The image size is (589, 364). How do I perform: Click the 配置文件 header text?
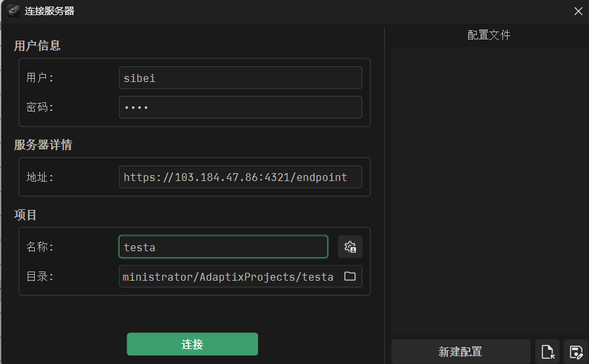[x=489, y=35]
